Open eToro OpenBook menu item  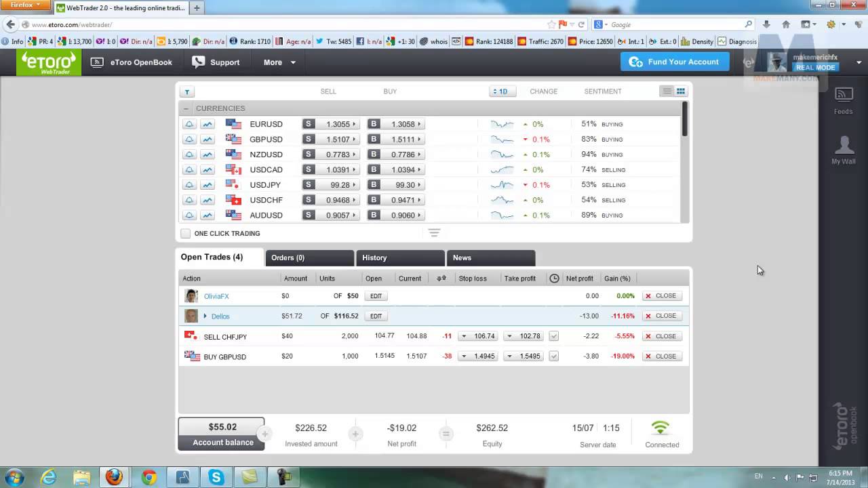[132, 62]
